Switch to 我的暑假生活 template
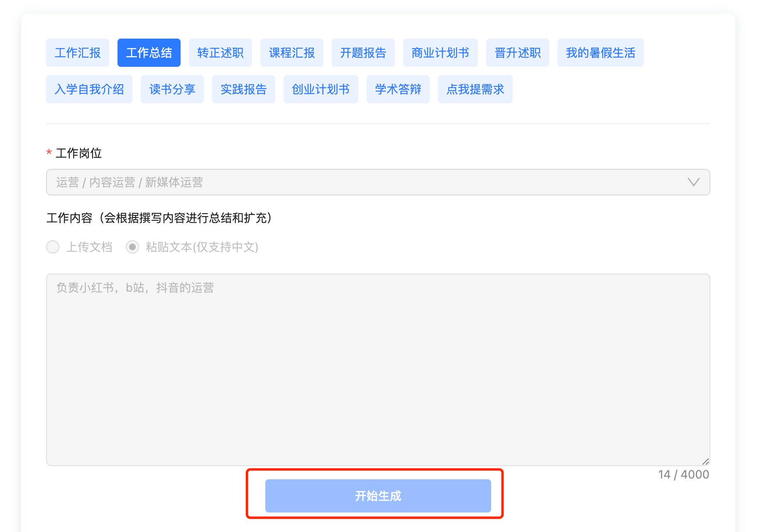 (601, 53)
